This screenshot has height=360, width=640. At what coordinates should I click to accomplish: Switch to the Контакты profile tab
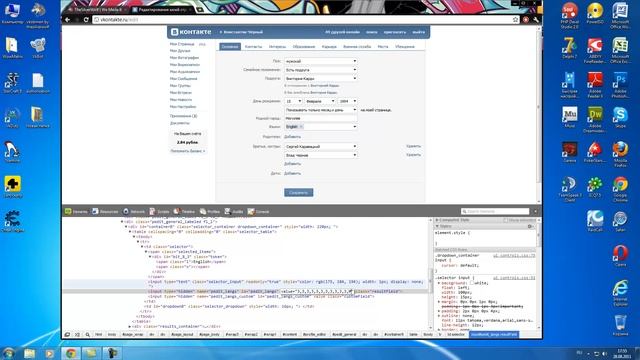[253, 47]
